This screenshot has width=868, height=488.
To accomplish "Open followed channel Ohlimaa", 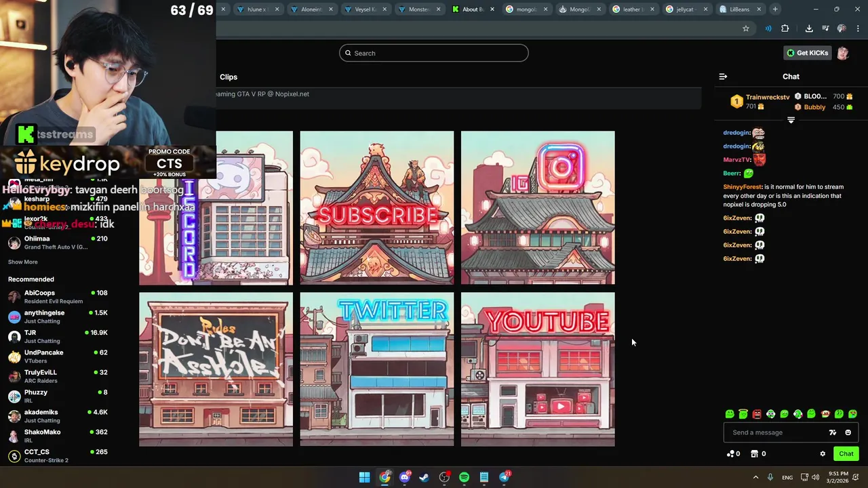I will pos(58,243).
